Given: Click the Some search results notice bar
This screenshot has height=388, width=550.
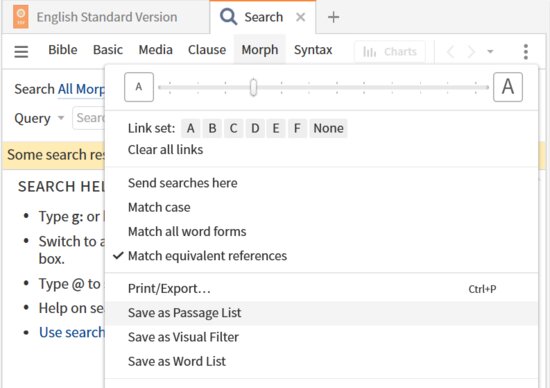Looking at the screenshot, I should pyautogui.click(x=54, y=155).
